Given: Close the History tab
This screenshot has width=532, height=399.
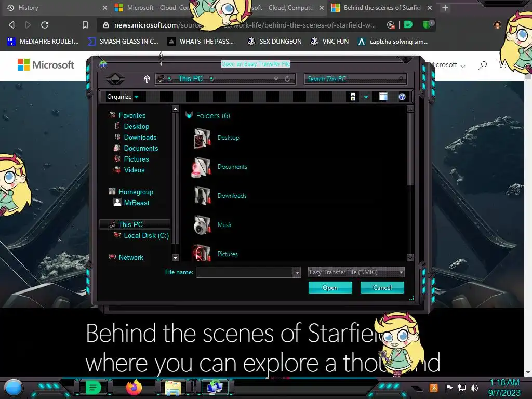Looking at the screenshot, I should [105, 8].
